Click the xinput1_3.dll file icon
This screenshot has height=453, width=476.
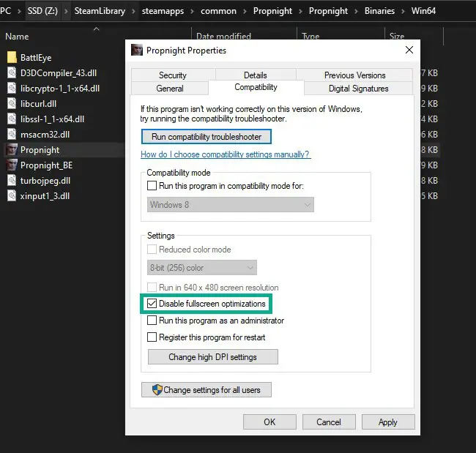click(12, 195)
